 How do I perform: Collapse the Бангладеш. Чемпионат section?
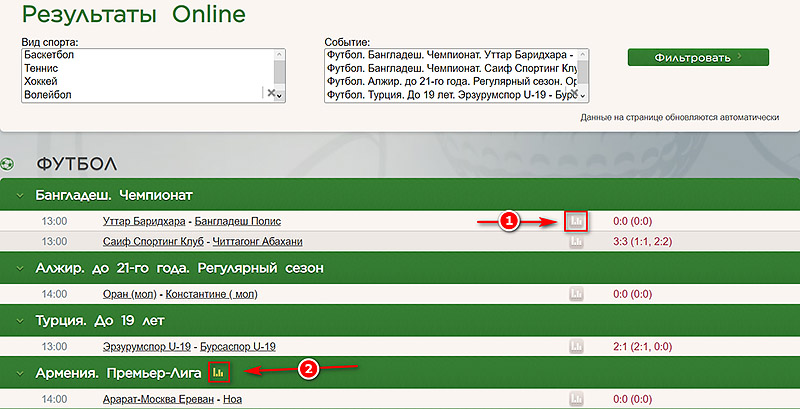pyautogui.click(x=19, y=195)
